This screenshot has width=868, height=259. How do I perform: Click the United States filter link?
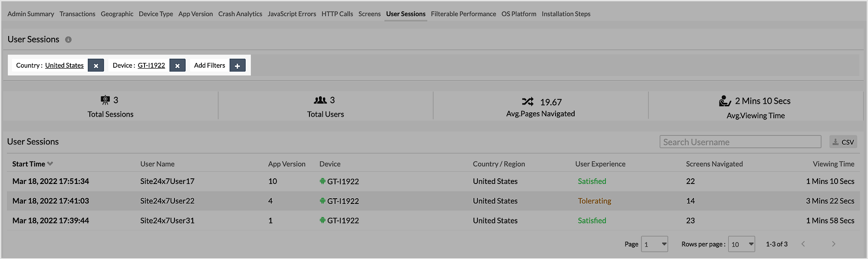(x=64, y=66)
